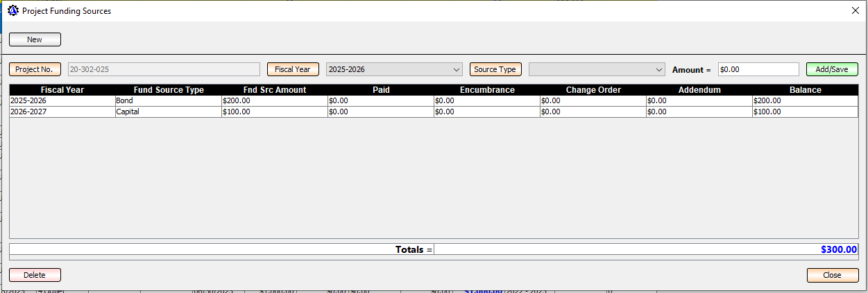
Task: Click the New button
Action: 35,39
